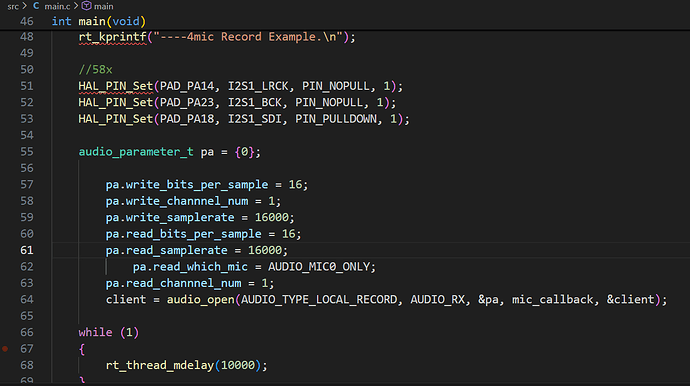The width and height of the screenshot is (690, 386).
Task: Click pa.write_samplerate on line 59
Action: 170,217
